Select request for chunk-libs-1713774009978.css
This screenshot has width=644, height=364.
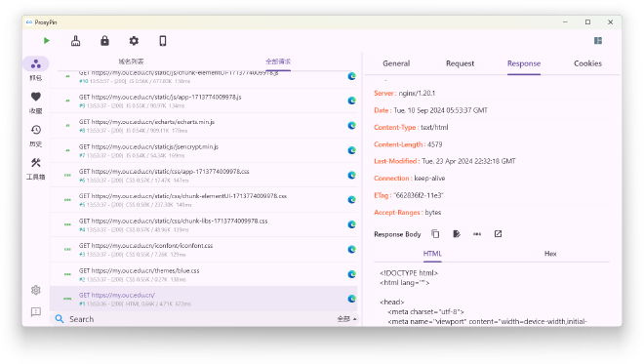click(x=204, y=224)
